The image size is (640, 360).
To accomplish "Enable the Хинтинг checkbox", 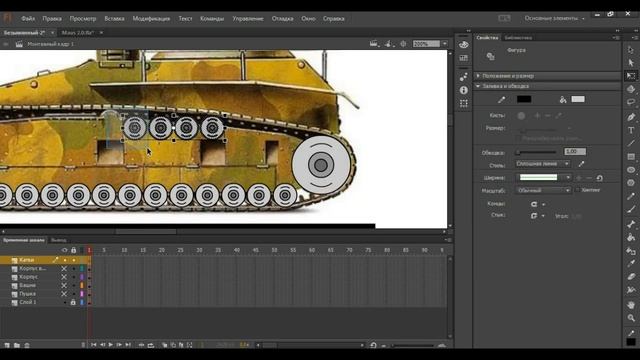I will pos(578,190).
